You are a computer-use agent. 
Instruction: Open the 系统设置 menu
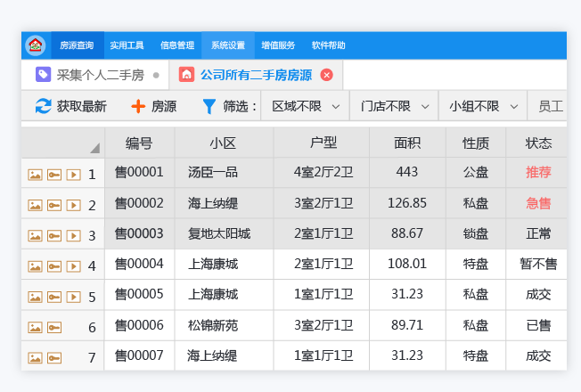[x=227, y=45]
